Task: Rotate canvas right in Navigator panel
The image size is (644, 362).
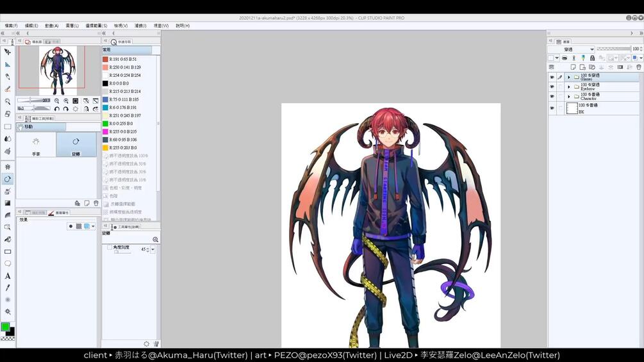Action: point(66,109)
